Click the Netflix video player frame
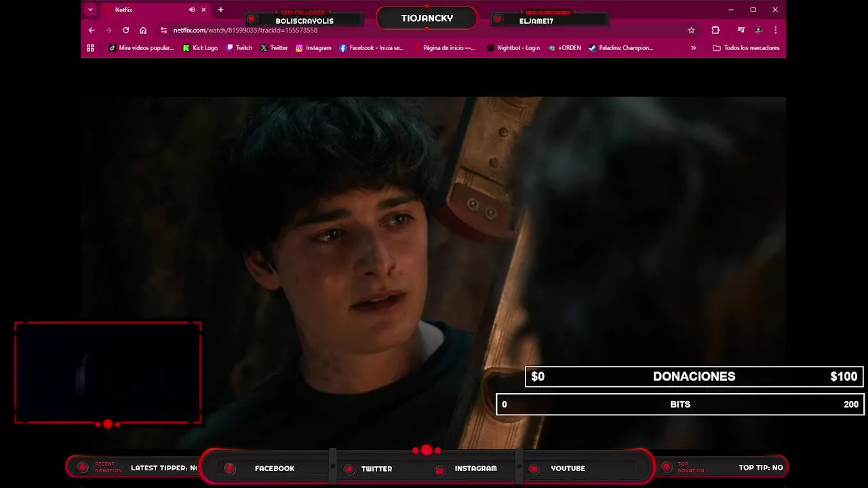This screenshot has height=488, width=868. point(433,271)
